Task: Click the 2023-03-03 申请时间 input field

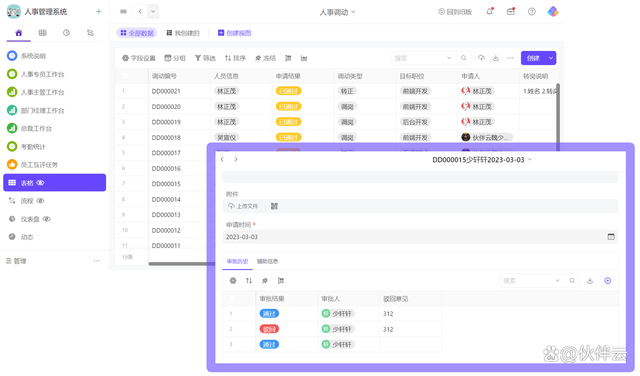Action: pos(420,237)
